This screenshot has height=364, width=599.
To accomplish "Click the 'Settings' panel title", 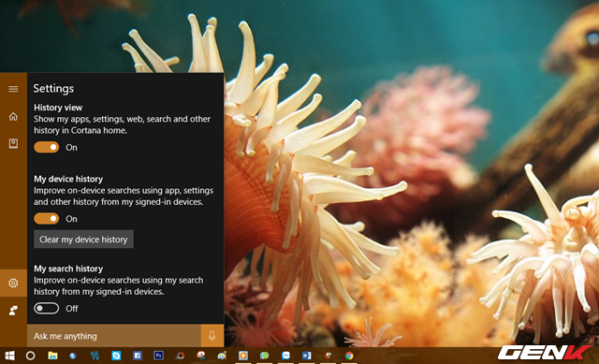I will 53,89.
